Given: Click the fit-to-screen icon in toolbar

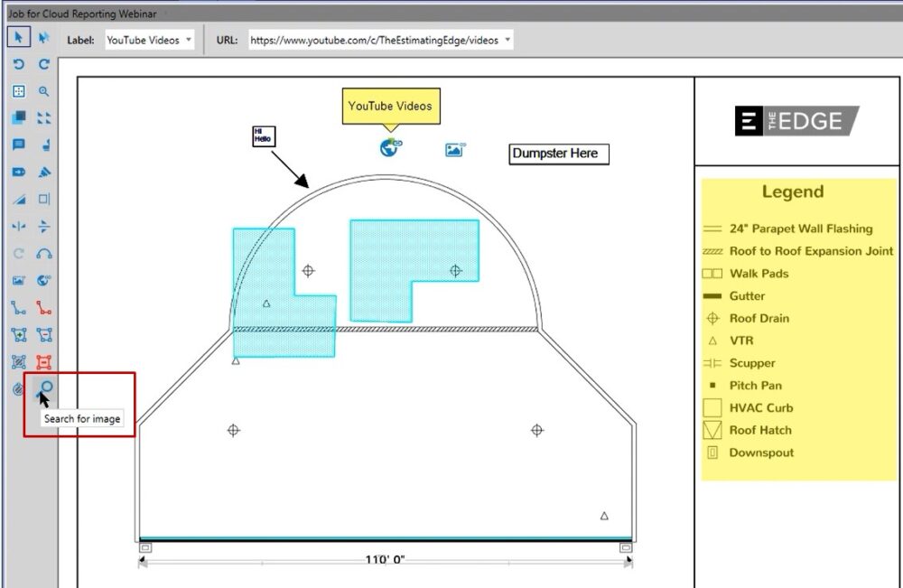Looking at the screenshot, I should (x=19, y=91).
